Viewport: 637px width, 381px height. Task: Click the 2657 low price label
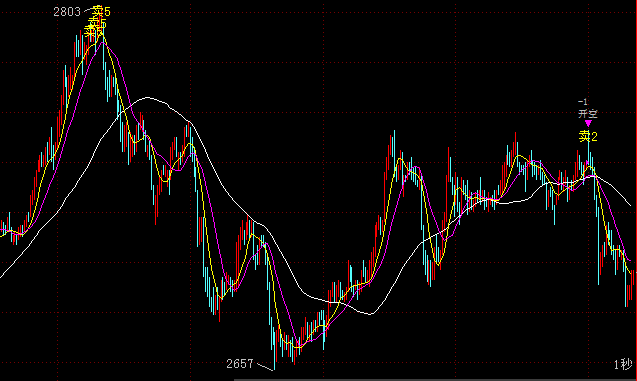[240, 364]
